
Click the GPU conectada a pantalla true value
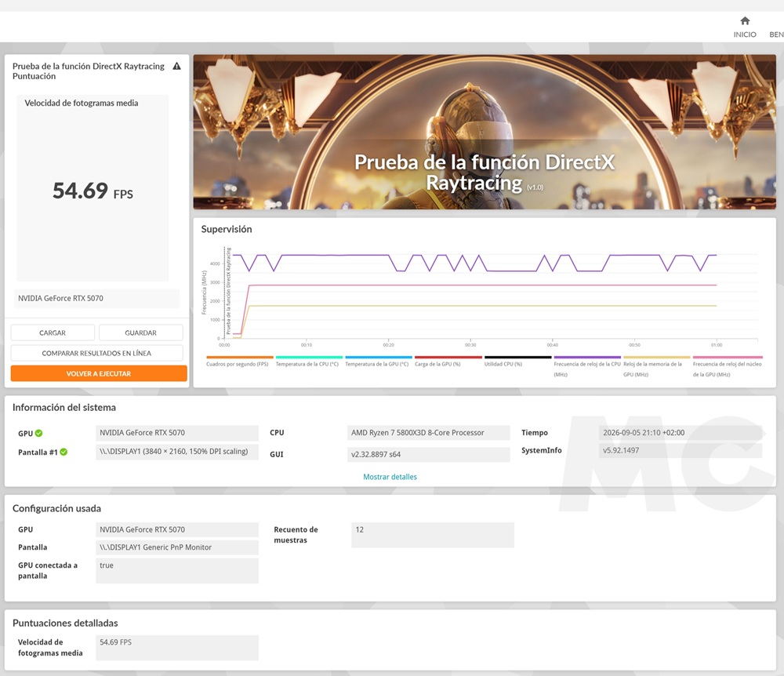point(177,570)
